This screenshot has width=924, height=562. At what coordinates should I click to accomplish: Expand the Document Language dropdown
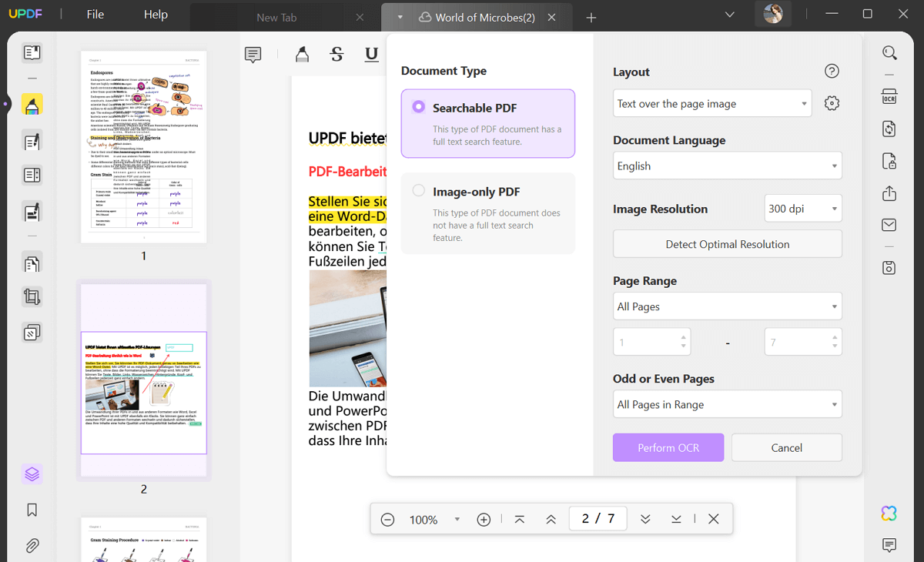coord(728,166)
